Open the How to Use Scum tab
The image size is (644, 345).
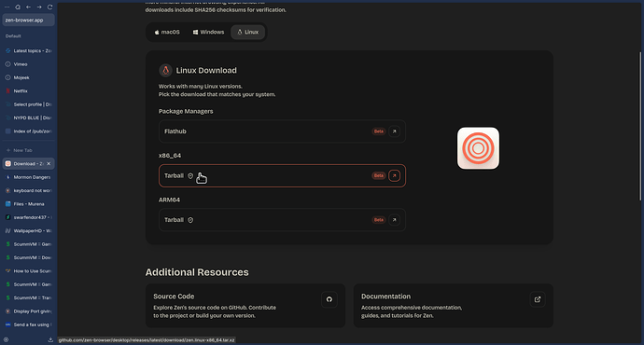[x=28, y=270]
